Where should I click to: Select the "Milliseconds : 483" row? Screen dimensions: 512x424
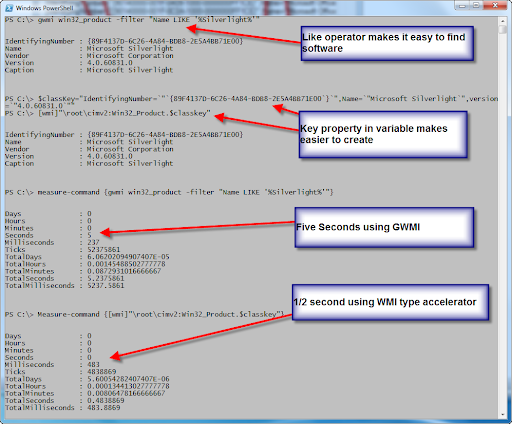click(52, 365)
